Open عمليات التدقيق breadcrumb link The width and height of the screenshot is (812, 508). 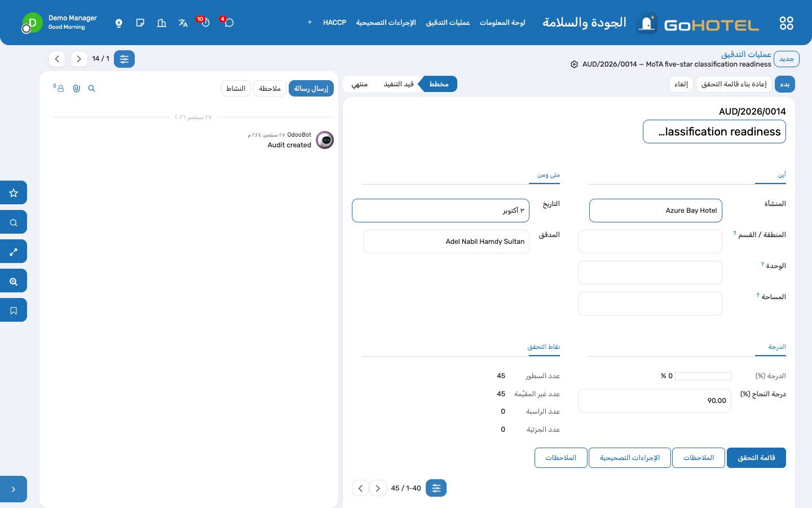[x=746, y=54]
